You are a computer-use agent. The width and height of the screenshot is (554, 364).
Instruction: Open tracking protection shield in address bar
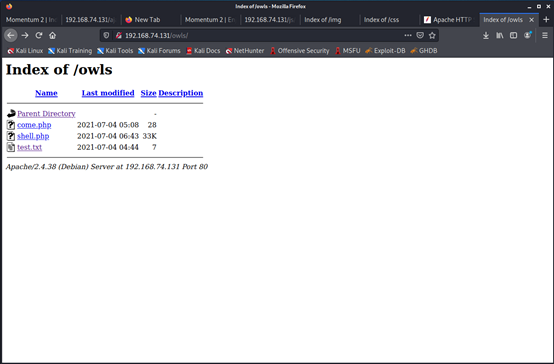click(106, 35)
